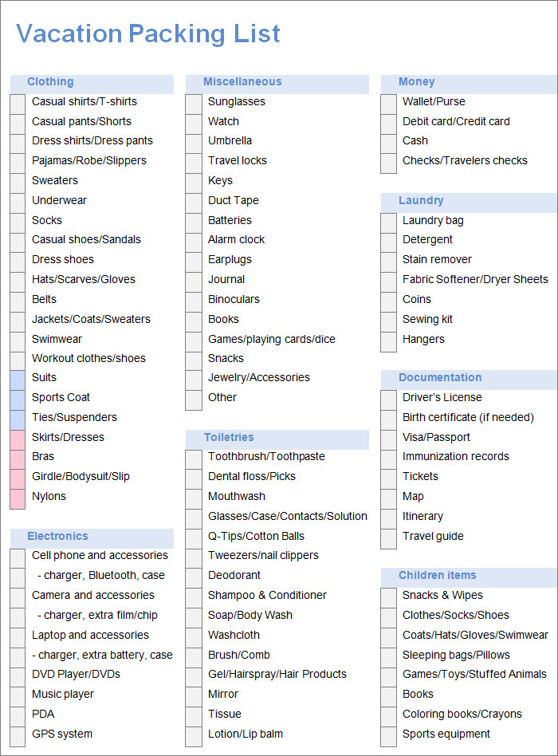Check the Casual shirts/T-shirts checkbox
This screenshot has height=756, width=558.
(18, 104)
